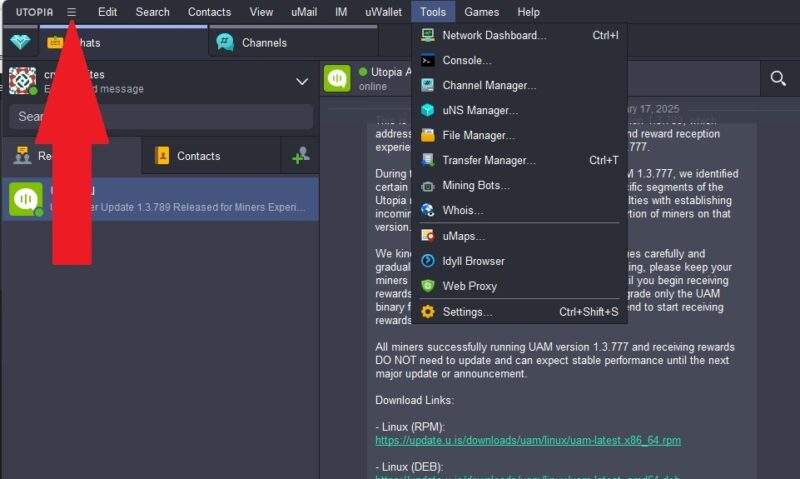Click the Transfer Manager icon
Screen dimensions: 800x479
tap(428, 160)
